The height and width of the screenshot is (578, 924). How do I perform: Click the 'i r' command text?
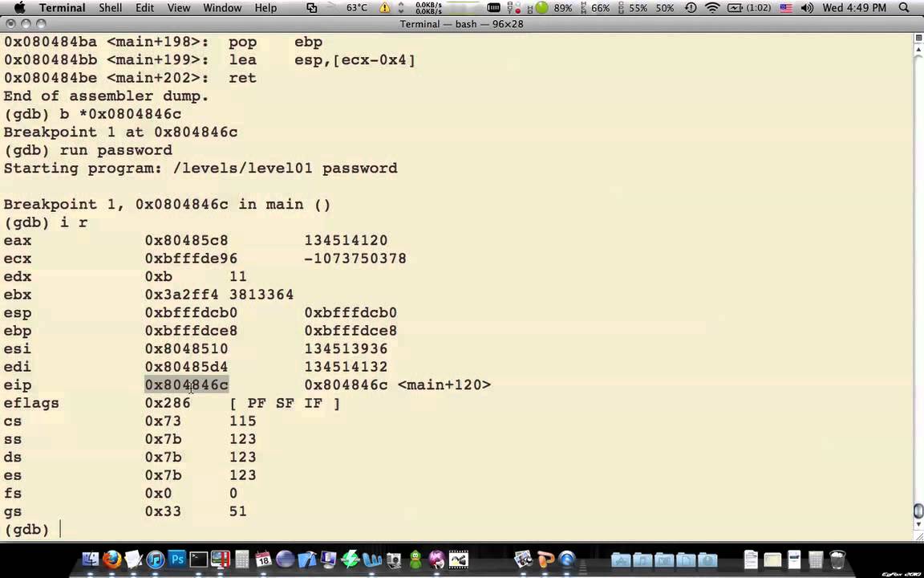click(74, 222)
